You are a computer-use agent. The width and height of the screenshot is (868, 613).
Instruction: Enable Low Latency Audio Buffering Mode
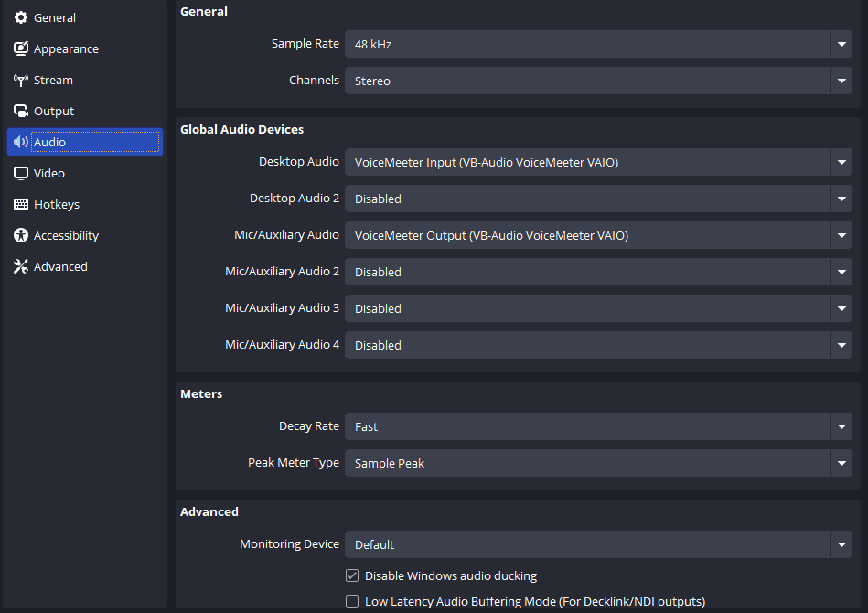[x=352, y=601]
